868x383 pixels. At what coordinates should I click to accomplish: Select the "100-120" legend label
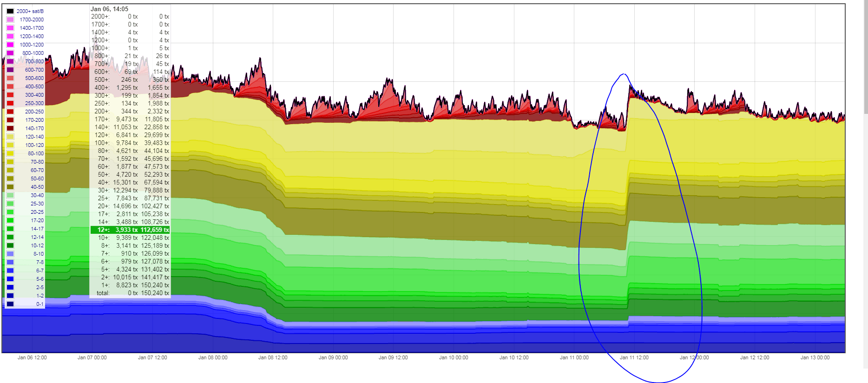[x=34, y=145]
